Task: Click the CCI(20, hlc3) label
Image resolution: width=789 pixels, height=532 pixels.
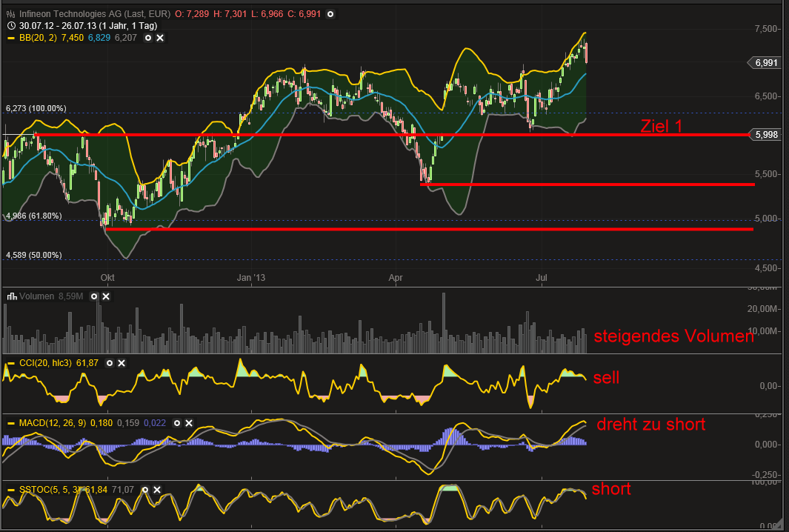Action: tap(45, 363)
